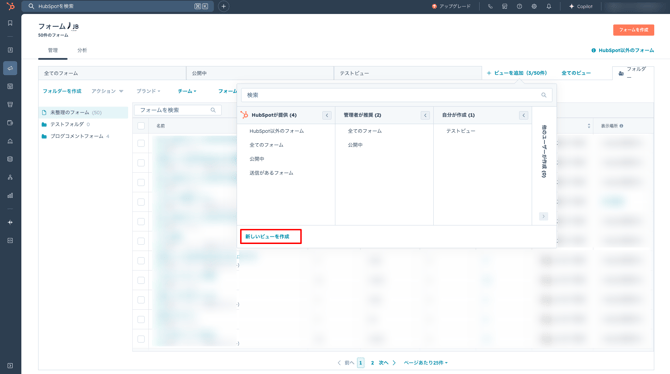This screenshot has height=374, width=670.
Task: Click the marketplace sidebar icon below the arrow icon
Action: click(10, 241)
